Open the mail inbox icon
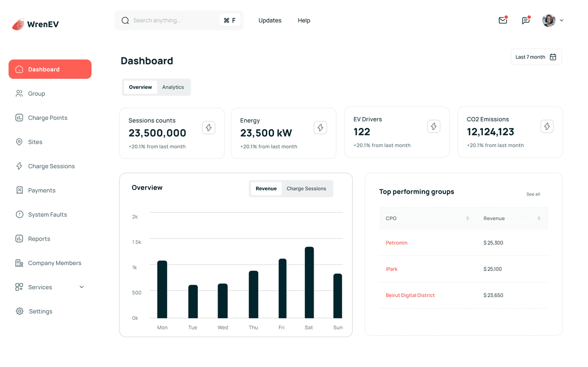The image size is (588, 367). pyautogui.click(x=503, y=20)
